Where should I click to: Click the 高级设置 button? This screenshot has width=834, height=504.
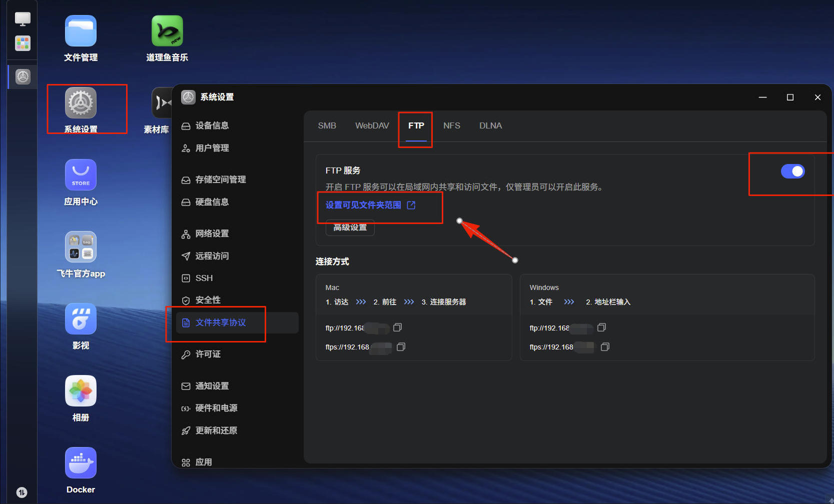[x=350, y=227]
